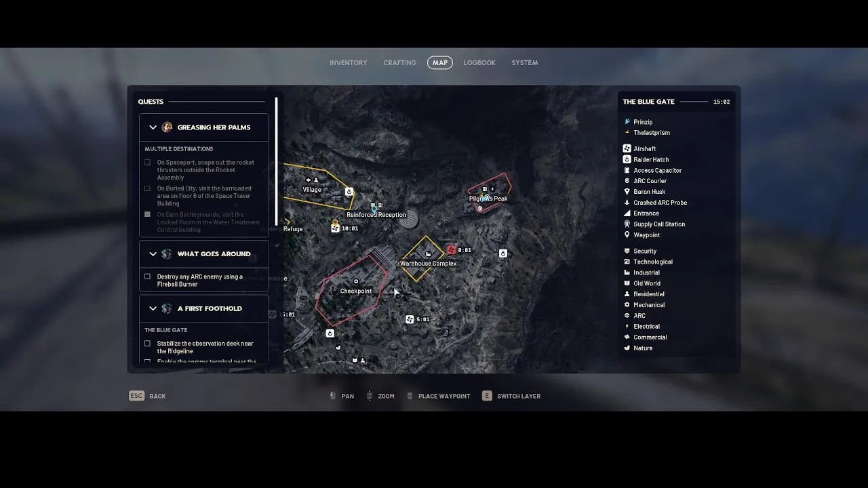Collapse the Greasing Her Palms quest

153,127
